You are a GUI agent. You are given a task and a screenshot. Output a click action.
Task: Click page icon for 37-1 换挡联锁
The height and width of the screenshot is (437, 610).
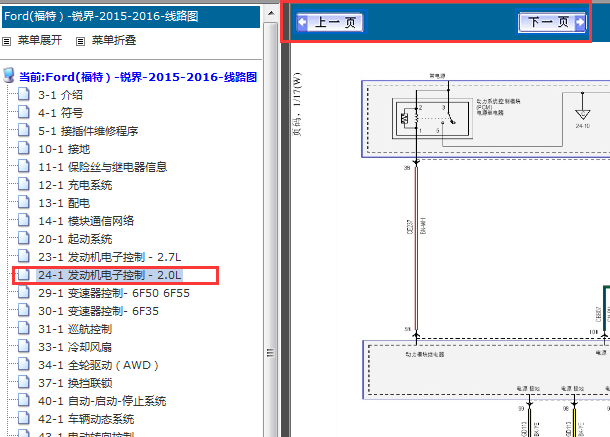[24, 383]
